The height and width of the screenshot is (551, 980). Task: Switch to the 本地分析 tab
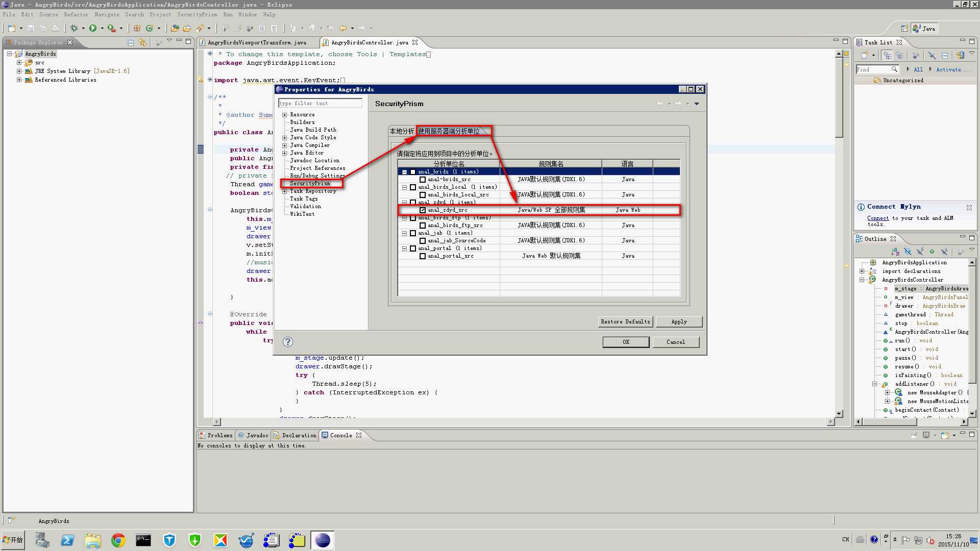[402, 131]
